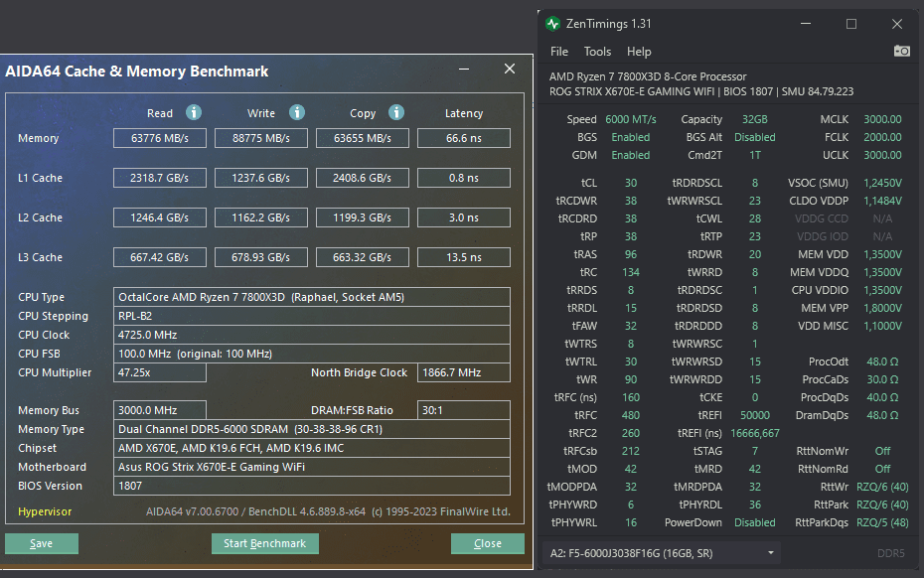Click the BGS Alt Disabled value

(x=755, y=137)
